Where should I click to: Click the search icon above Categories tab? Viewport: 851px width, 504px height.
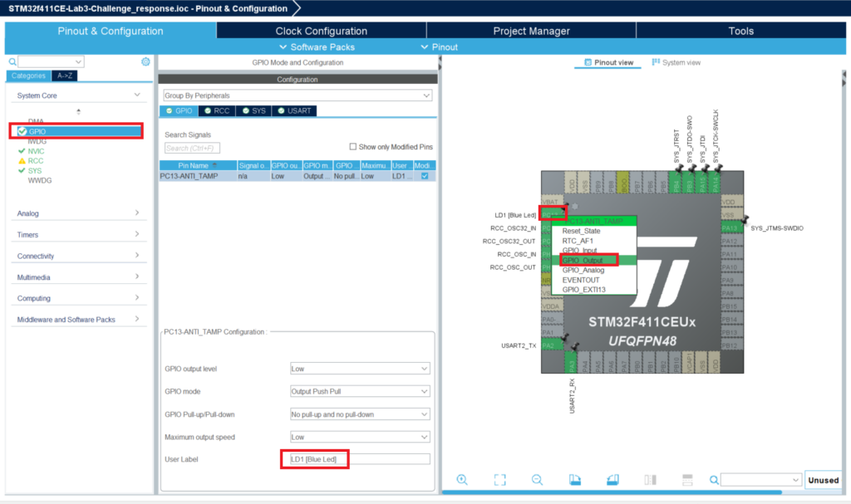pyautogui.click(x=12, y=61)
